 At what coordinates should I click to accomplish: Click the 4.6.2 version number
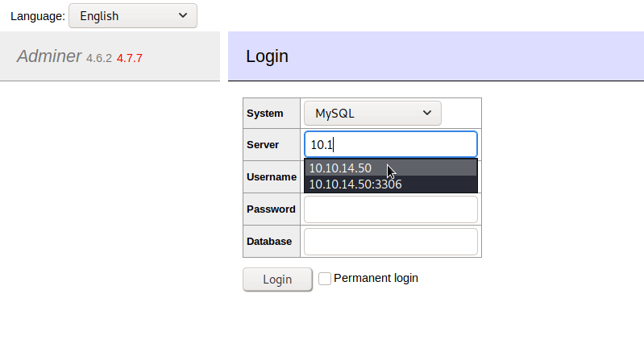click(99, 58)
